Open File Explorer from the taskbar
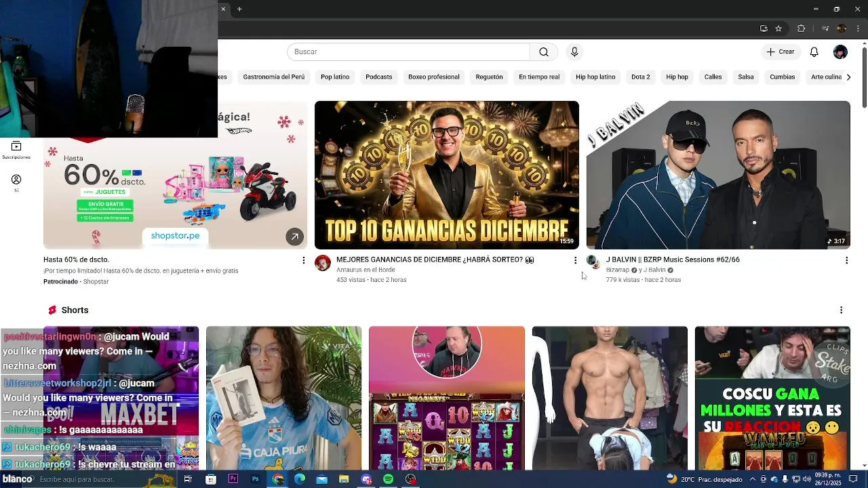 (x=344, y=479)
